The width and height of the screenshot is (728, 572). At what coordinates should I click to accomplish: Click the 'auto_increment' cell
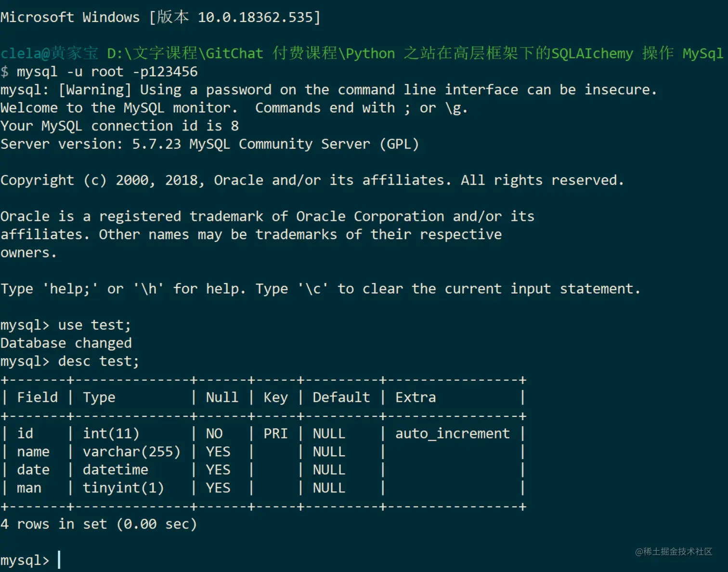(x=452, y=433)
